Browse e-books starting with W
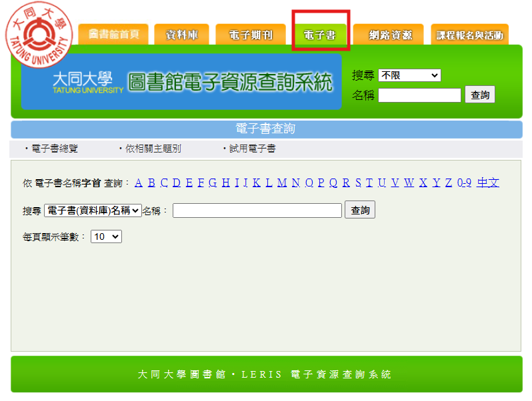The height and width of the screenshot is (401, 532). [x=409, y=183]
